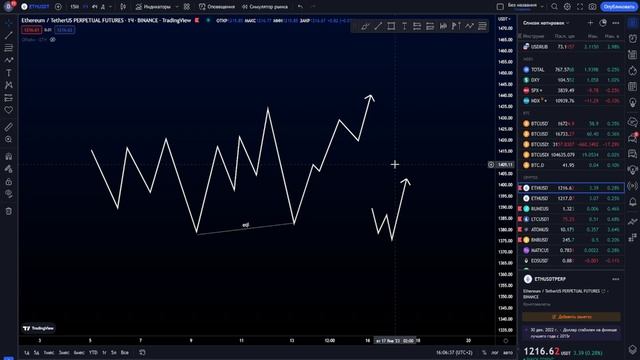Select LTCUSDT row in watchlist
Image resolution: width=640 pixels, height=360 pixels.
pyautogui.click(x=571, y=219)
